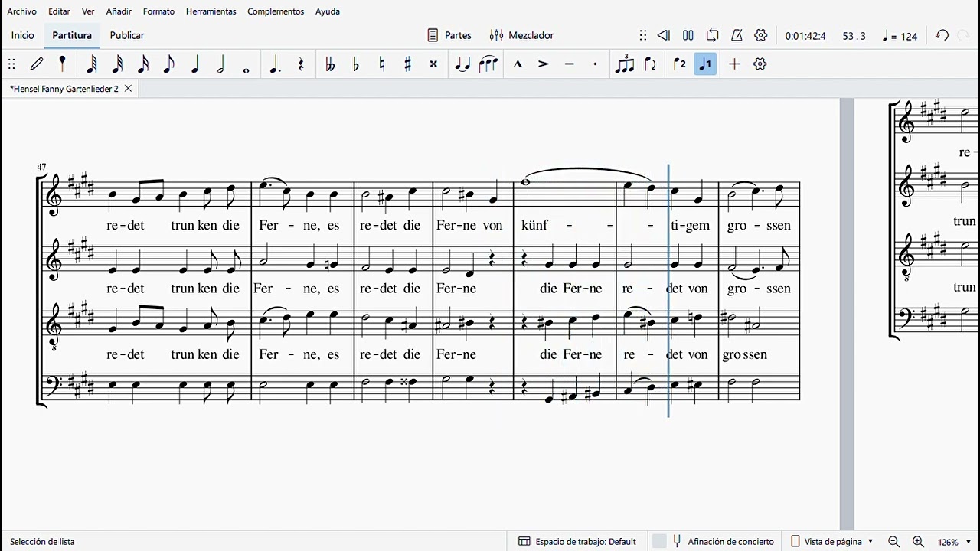Select the Partitura tab

pos(72,35)
